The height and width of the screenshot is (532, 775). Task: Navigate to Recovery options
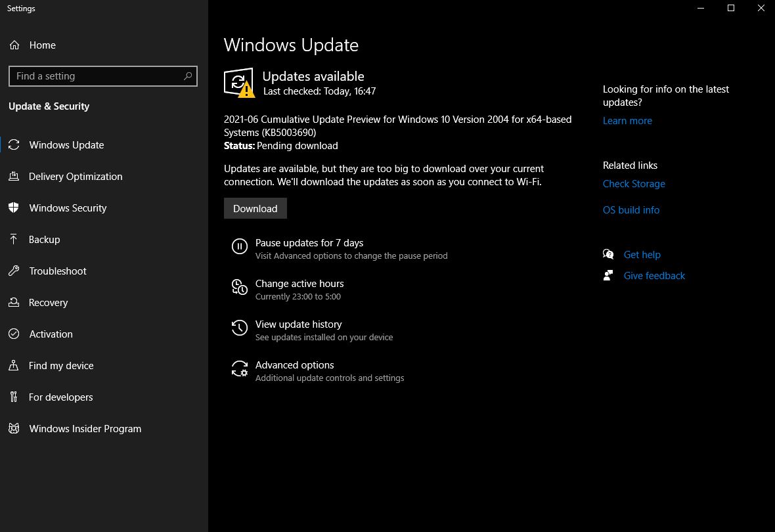48,303
